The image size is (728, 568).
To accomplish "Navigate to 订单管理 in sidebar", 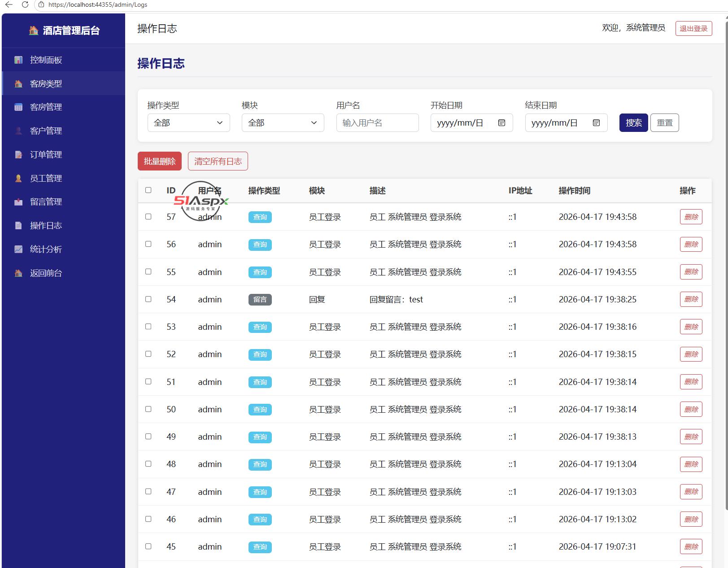I will (63, 155).
